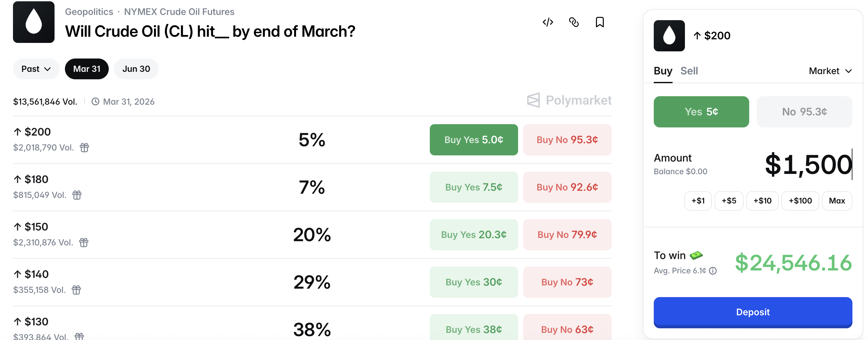
Task: Click rewards gift icon for $200 row
Action: (84, 148)
